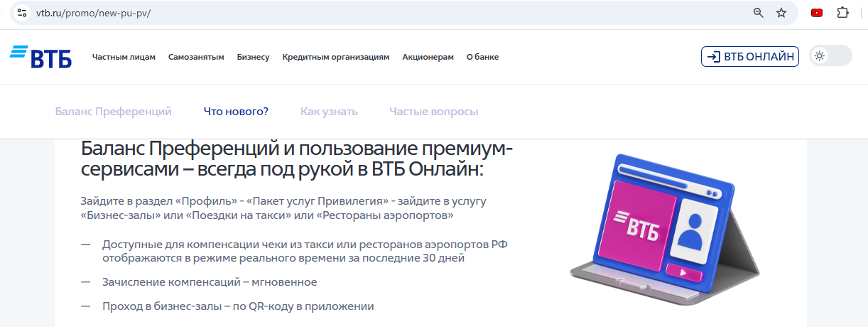
Task: Open the browser Extensions puzzle icon
Action: coord(843,13)
